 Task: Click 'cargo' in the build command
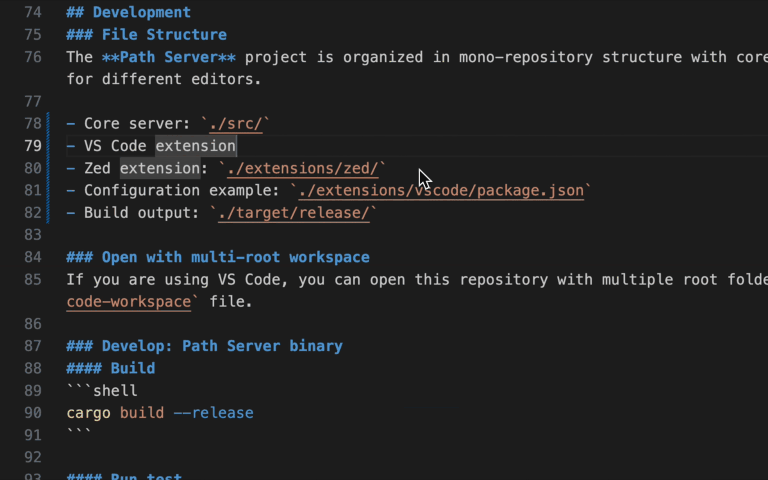tap(89, 413)
